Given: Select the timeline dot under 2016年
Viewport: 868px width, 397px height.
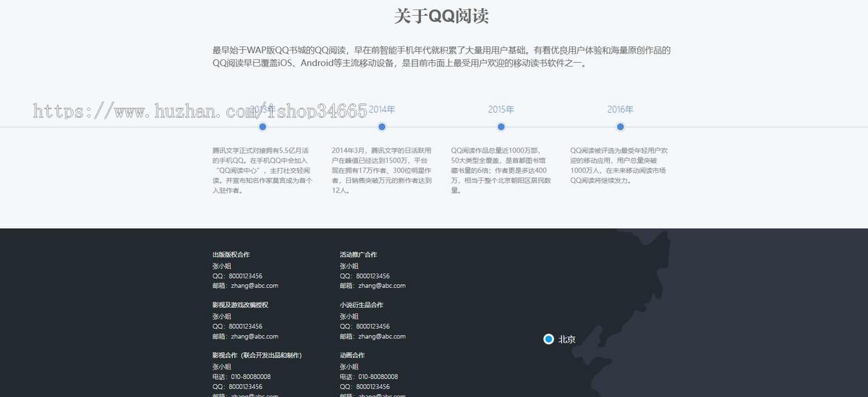Looking at the screenshot, I should tap(621, 127).
